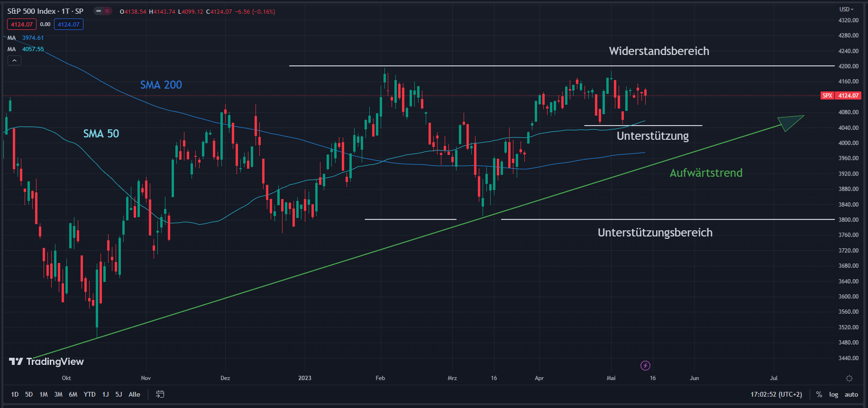The width and height of the screenshot is (868, 408).
Task: Click the 2023 date axis label
Action: [305, 378]
